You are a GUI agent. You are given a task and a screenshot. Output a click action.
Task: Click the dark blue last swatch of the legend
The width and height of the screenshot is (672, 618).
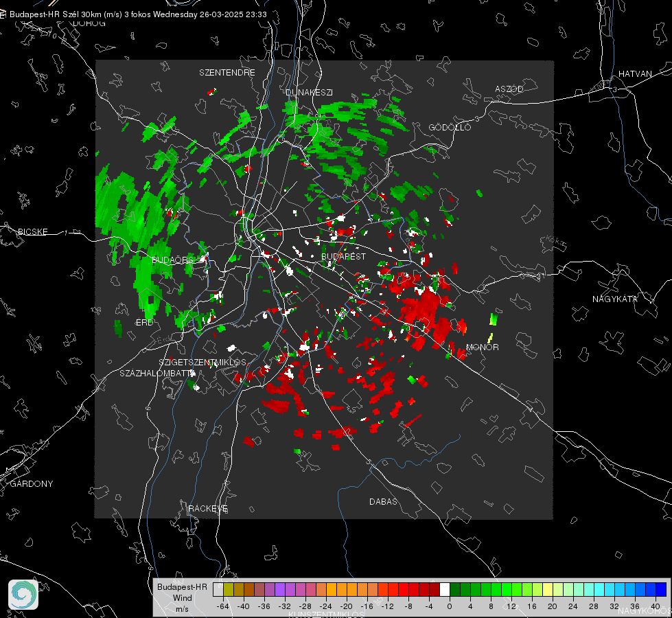(x=661, y=590)
